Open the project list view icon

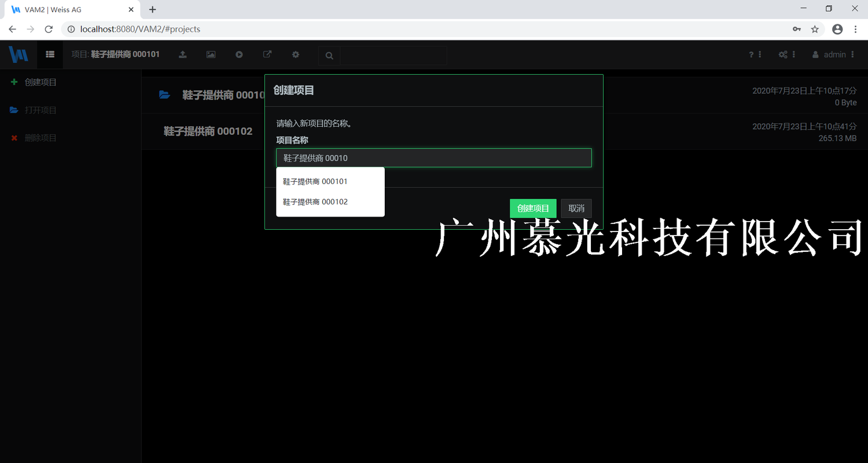coord(50,54)
